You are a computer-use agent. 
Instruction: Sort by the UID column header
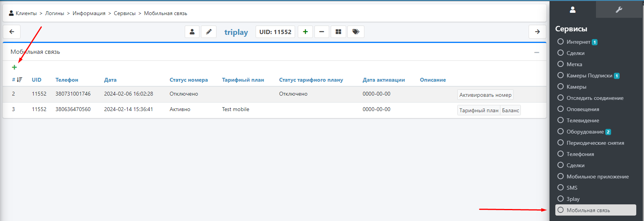36,80
